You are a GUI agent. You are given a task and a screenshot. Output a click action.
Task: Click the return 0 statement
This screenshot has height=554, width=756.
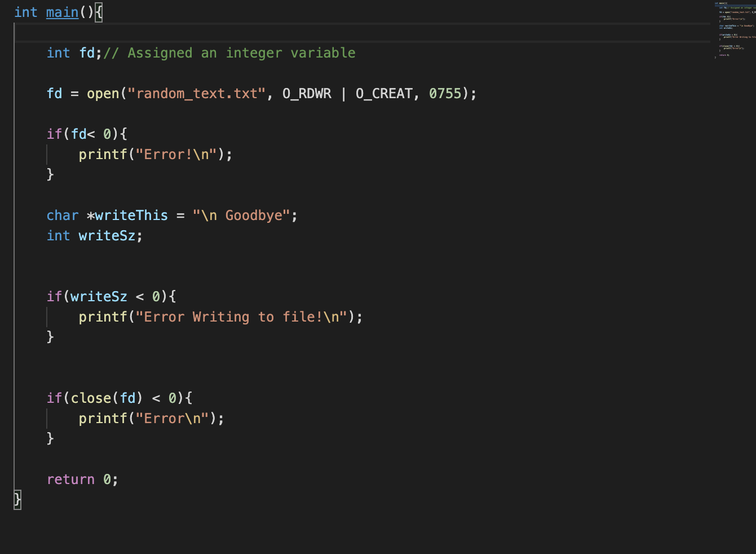(x=82, y=479)
